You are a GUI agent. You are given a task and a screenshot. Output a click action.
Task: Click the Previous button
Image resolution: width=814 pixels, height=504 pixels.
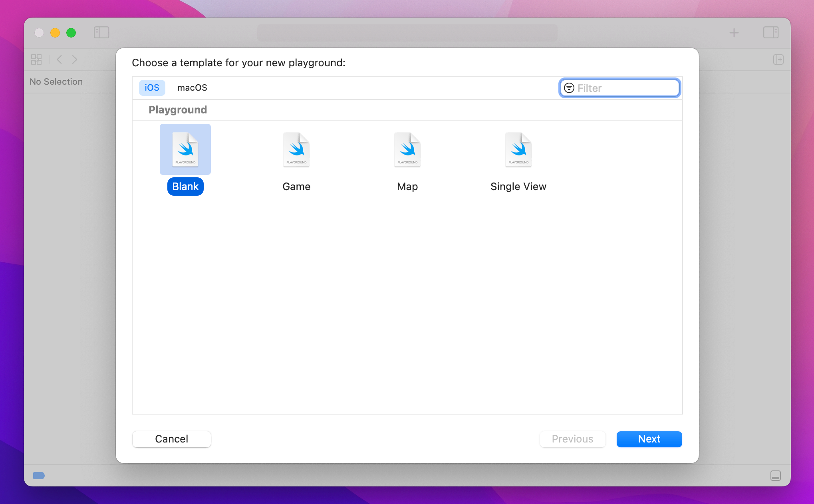pos(572,439)
